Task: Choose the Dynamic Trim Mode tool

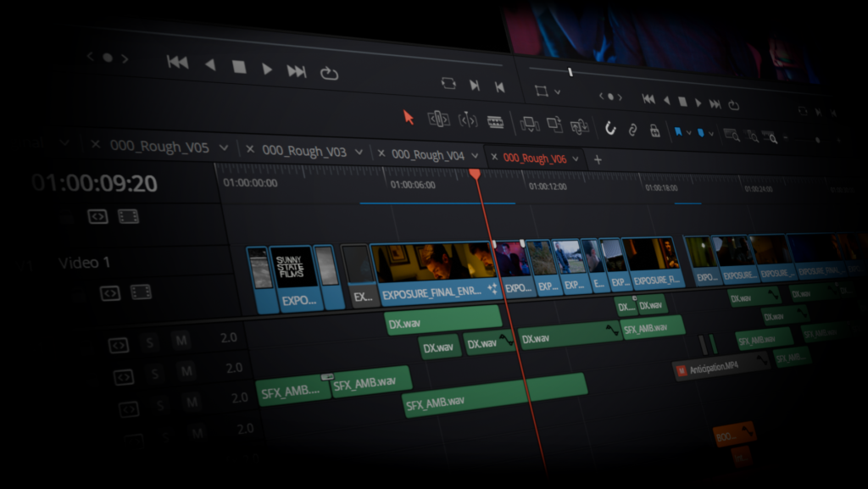Action: (467, 120)
